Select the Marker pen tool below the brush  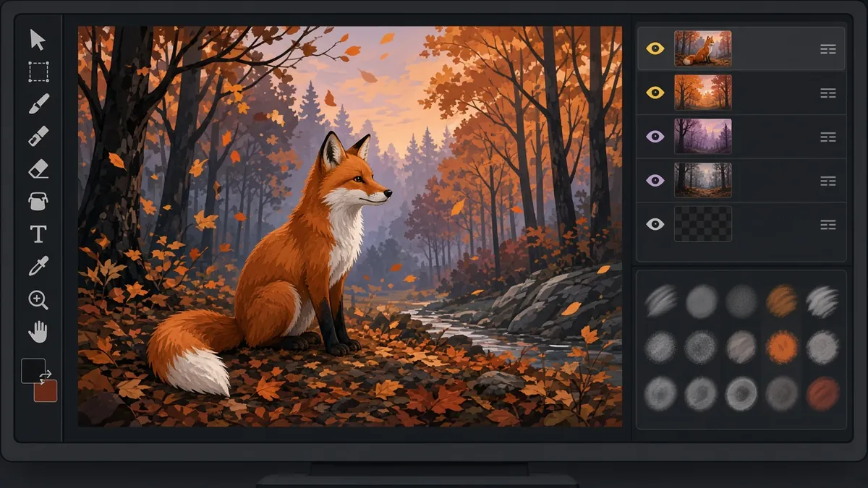tap(38, 136)
